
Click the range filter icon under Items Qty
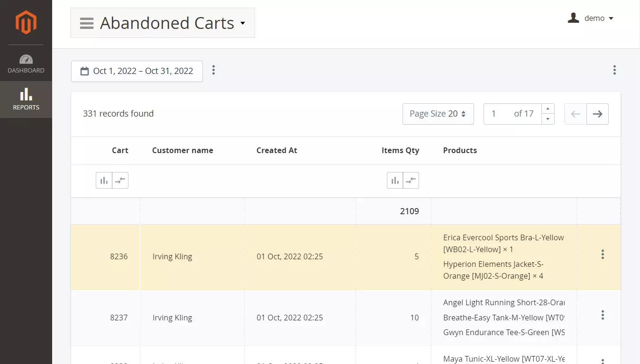coord(411,180)
